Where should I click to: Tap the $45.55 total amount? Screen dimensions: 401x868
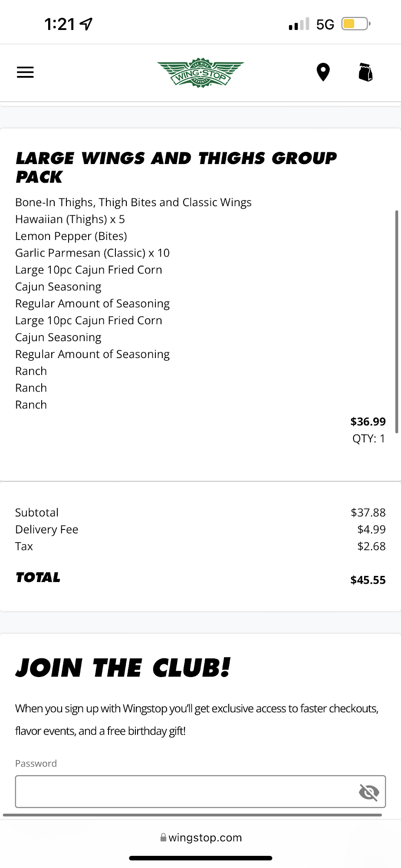tap(368, 580)
